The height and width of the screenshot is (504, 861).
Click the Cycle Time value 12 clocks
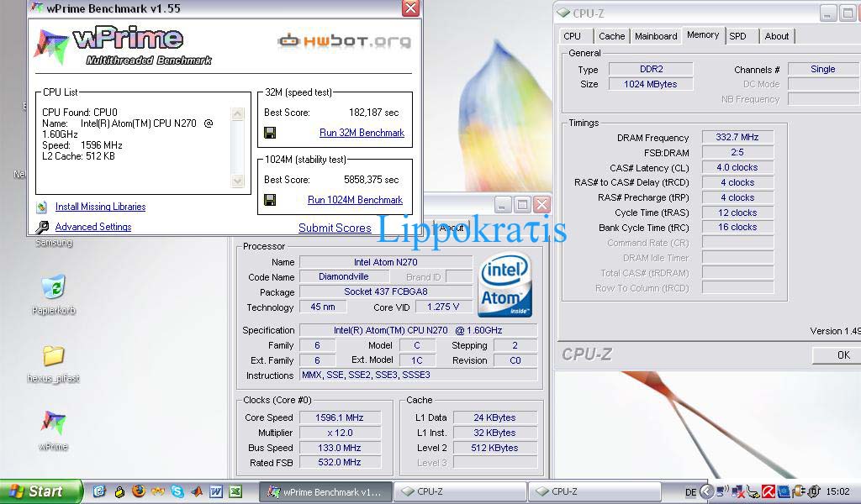pyautogui.click(x=737, y=213)
